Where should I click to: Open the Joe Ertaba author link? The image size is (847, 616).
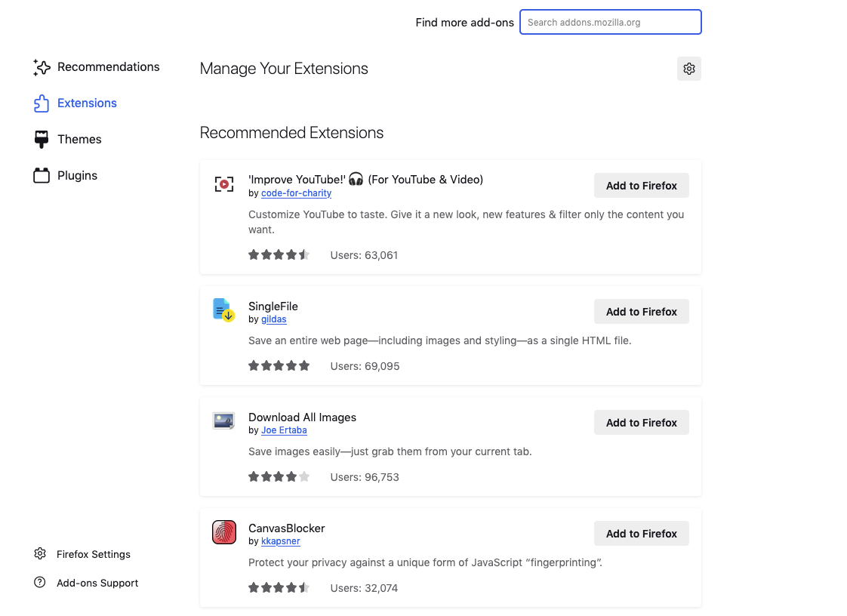pyautogui.click(x=284, y=430)
